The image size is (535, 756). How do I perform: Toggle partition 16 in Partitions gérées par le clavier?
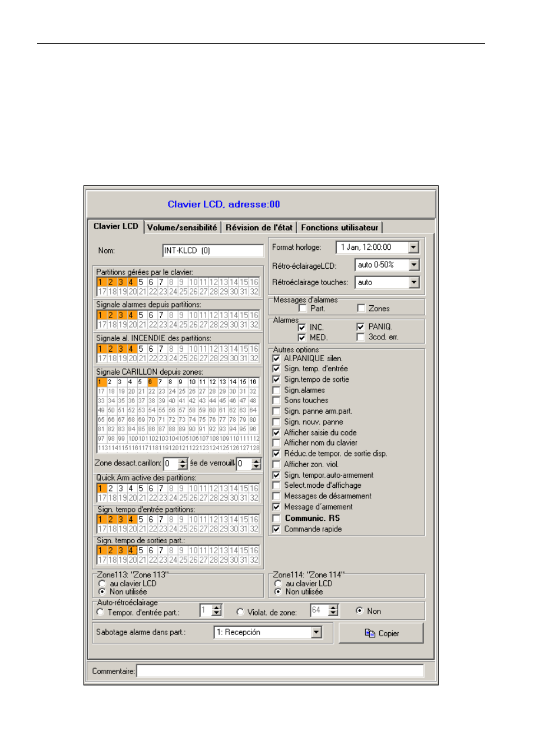pos(254,282)
